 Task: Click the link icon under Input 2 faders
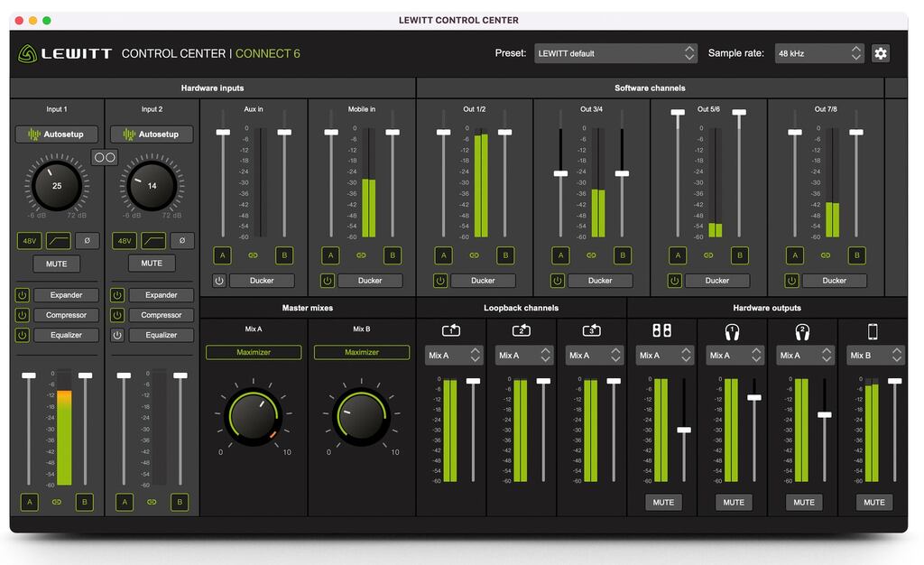(152, 502)
